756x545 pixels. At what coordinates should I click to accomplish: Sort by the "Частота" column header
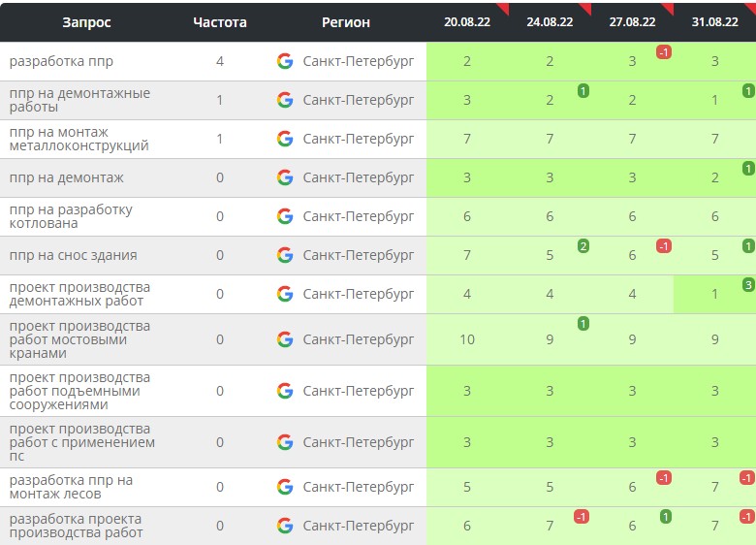point(220,22)
